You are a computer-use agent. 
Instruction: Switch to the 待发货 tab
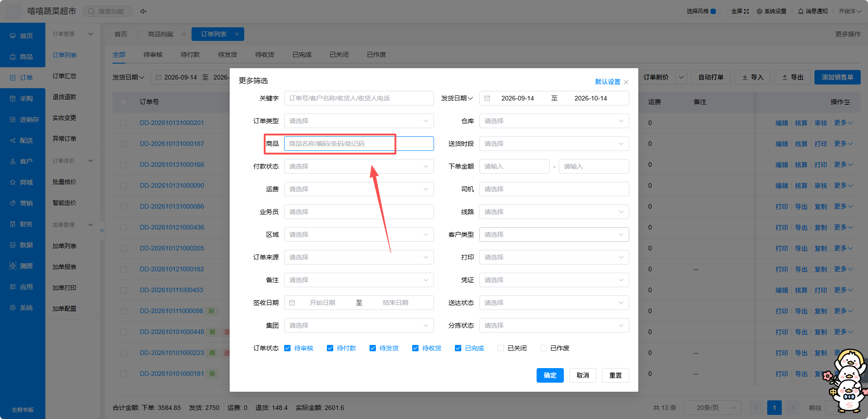227,55
